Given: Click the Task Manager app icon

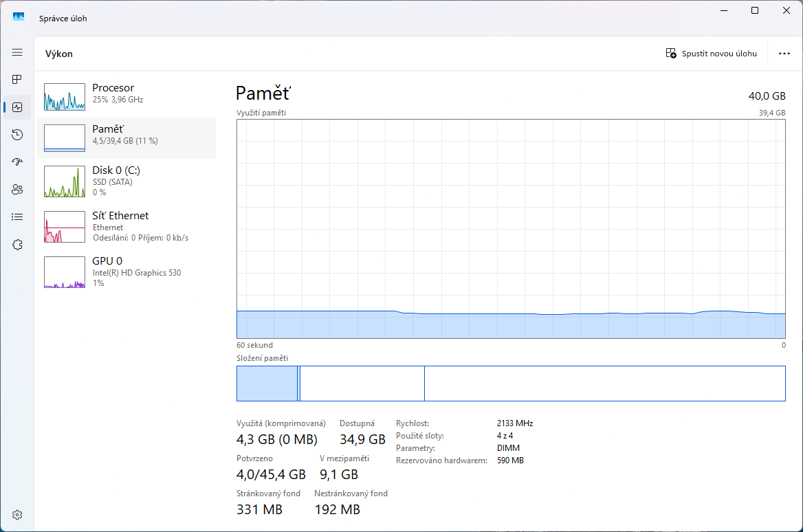Looking at the screenshot, I should (x=19, y=17).
